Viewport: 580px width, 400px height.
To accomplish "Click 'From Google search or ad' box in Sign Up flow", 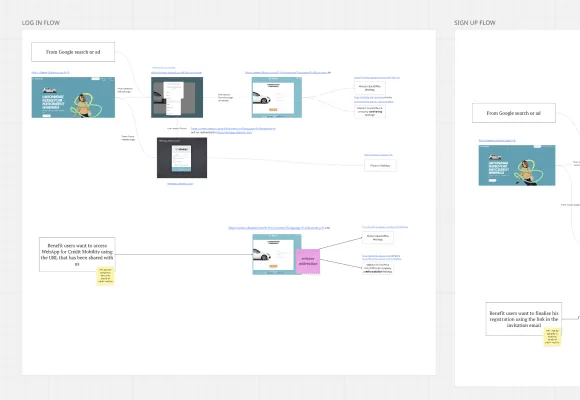I will pos(513,113).
